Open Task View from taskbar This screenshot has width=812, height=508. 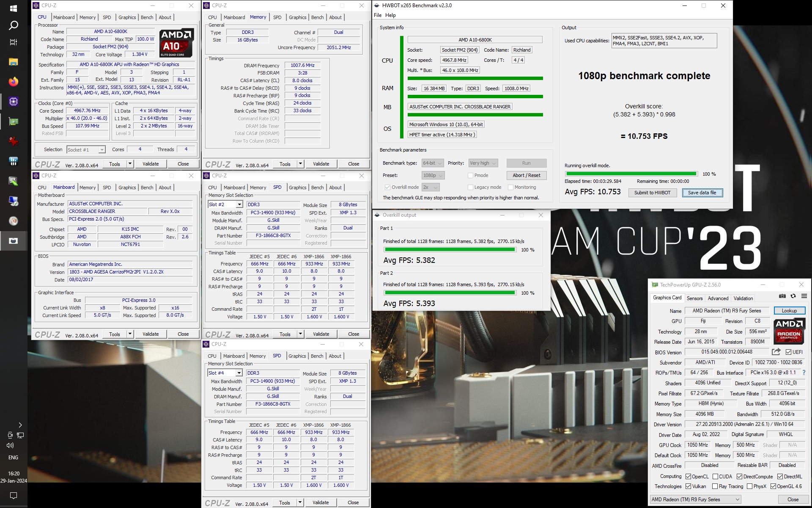click(x=14, y=42)
